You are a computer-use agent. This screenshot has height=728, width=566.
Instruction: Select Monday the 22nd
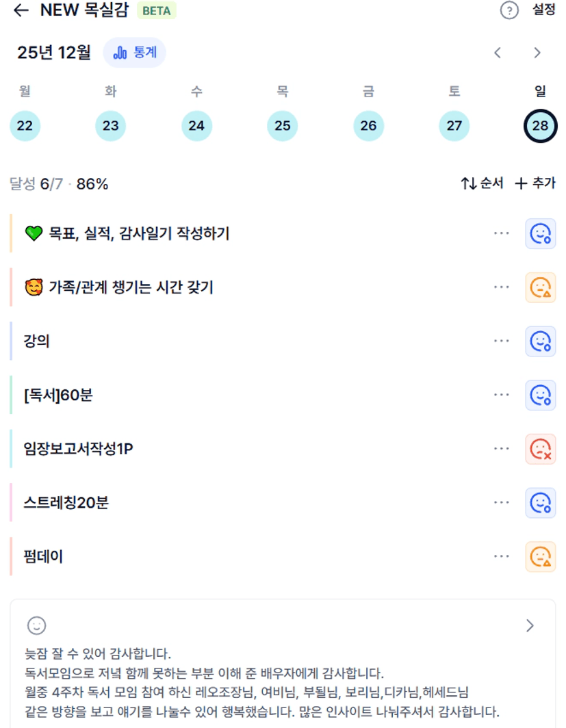(25, 126)
